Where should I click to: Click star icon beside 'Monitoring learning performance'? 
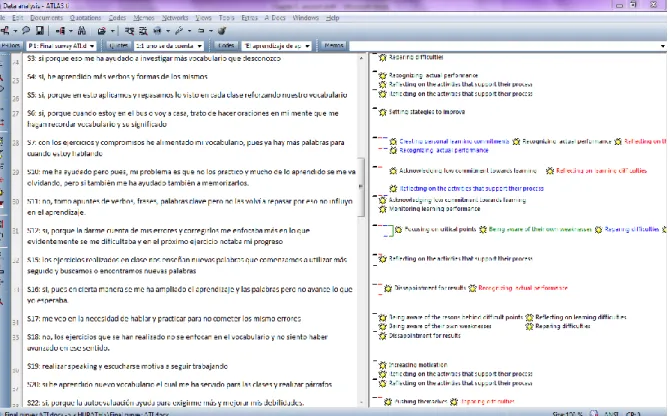click(383, 209)
